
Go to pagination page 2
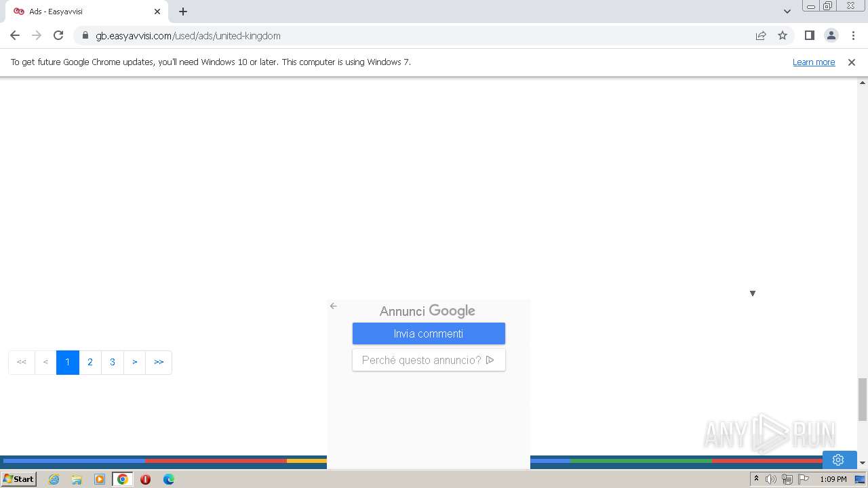(x=90, y=362)
